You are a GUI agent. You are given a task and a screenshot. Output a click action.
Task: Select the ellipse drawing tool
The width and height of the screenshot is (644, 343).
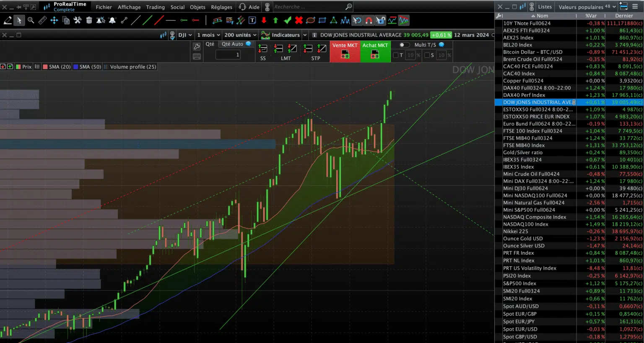pos(310,20)
